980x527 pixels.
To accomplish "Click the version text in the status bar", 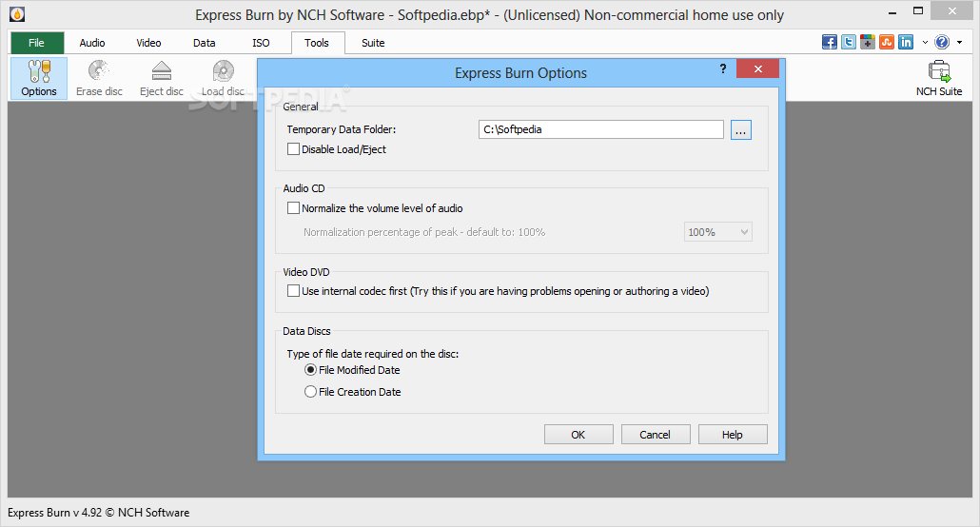I will coord(99,513).
